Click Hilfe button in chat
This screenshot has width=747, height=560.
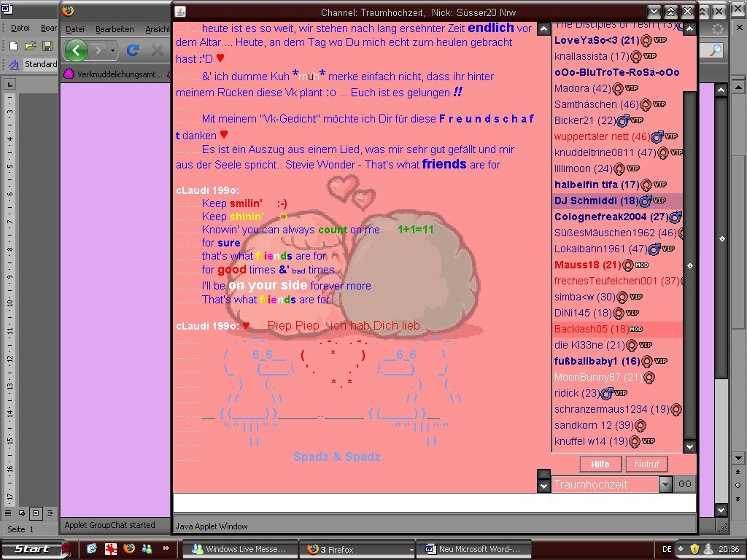tap(600, 464)
